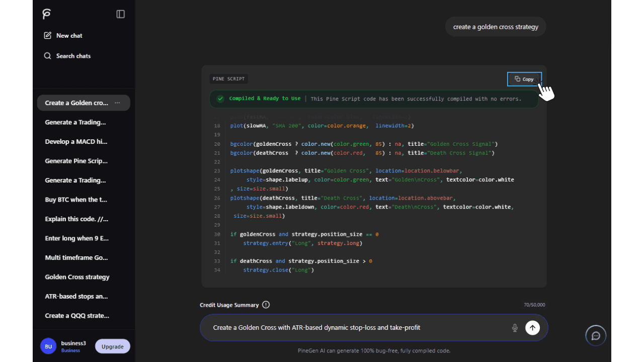Click the New chat pencil icon

[48, 36]
